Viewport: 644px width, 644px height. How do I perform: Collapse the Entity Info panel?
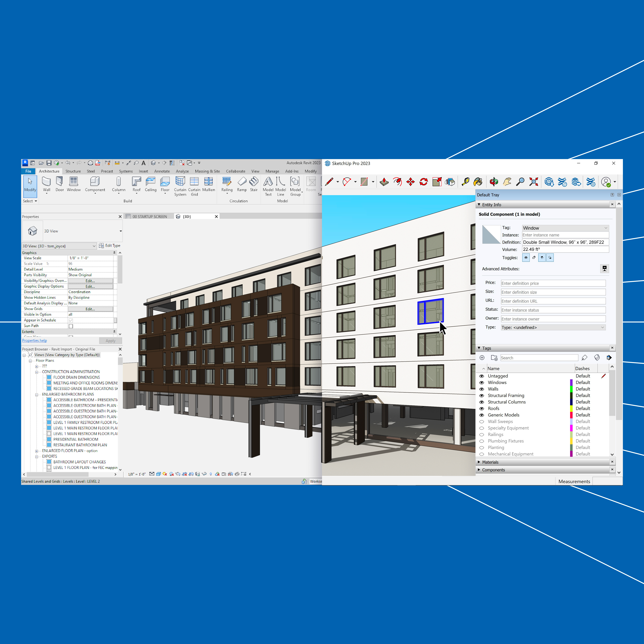[479, 205]
